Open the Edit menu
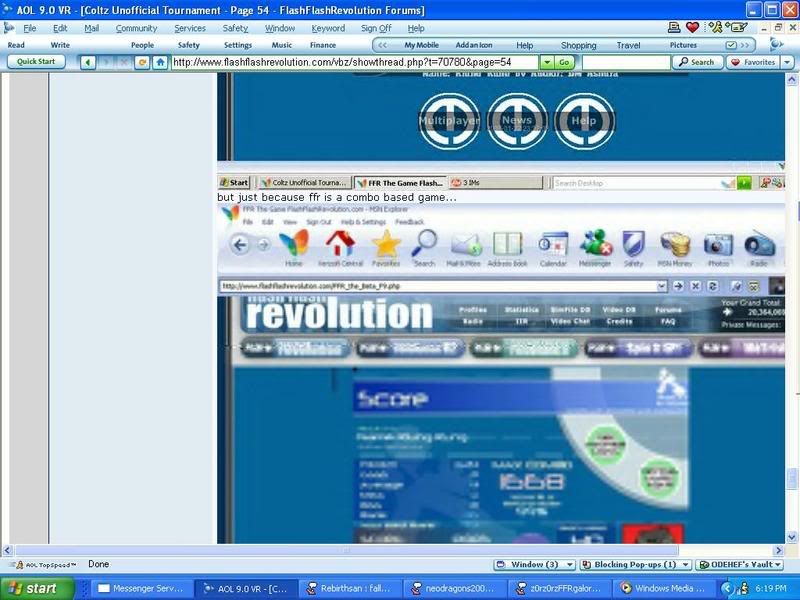The height and width of the screenshot is (600, 800). [x=60, y=28]
